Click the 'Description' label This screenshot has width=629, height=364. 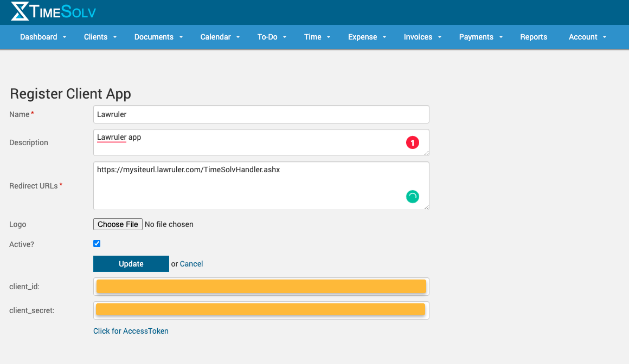click(29, 142)
